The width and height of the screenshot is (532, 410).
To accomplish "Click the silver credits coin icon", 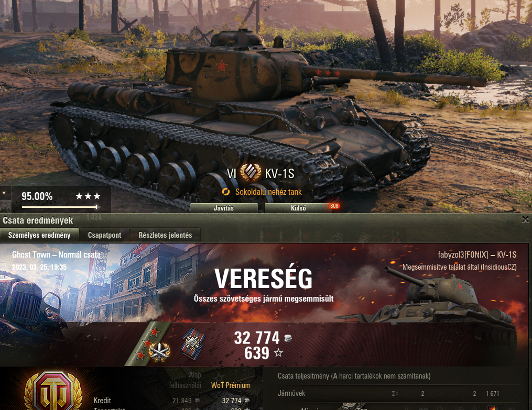I will pos(288,338).
